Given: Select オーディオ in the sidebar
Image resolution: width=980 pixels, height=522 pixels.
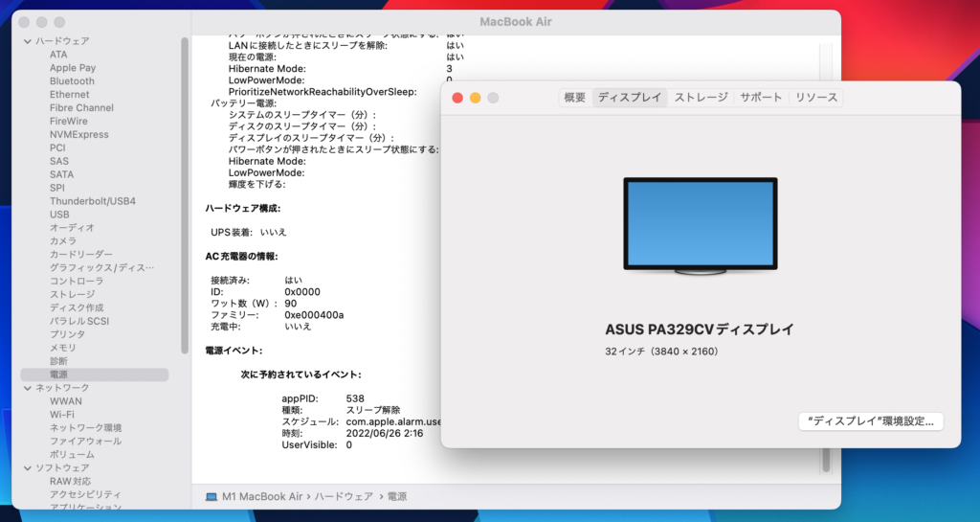Looking at the screenshot, I should [x=72, y=228].
